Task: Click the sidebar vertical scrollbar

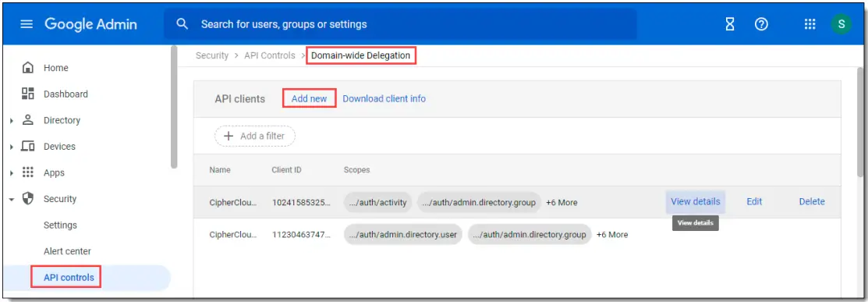Action: (174, 107)
